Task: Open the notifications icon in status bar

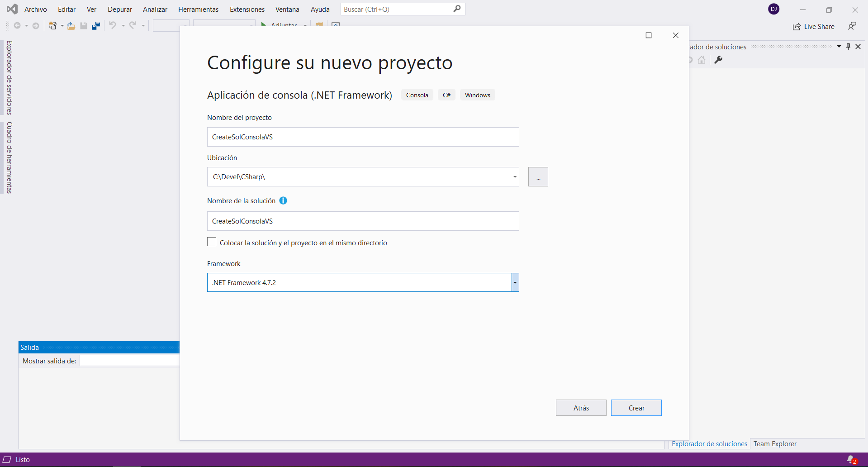Action: pyautogui.click(x=851, y=460)
